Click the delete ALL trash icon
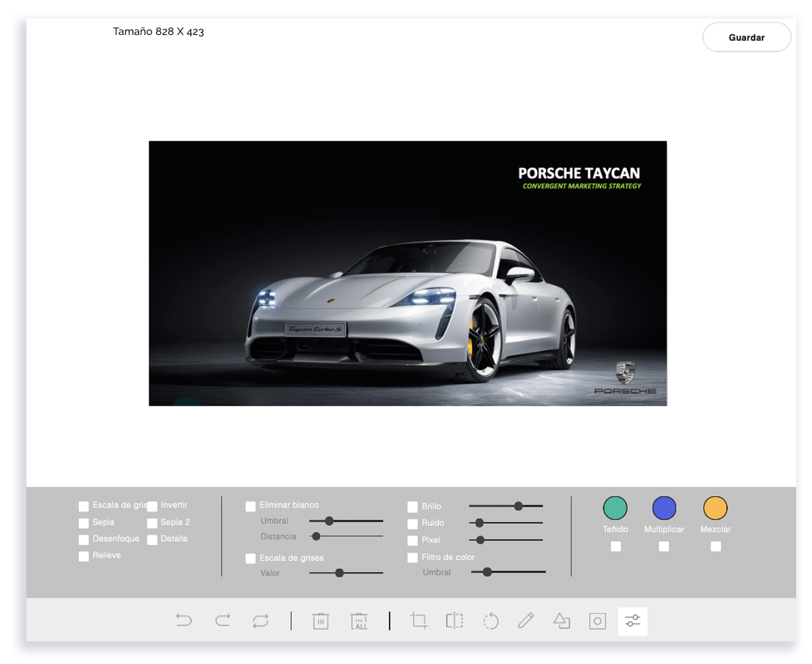 click(359, 621)
